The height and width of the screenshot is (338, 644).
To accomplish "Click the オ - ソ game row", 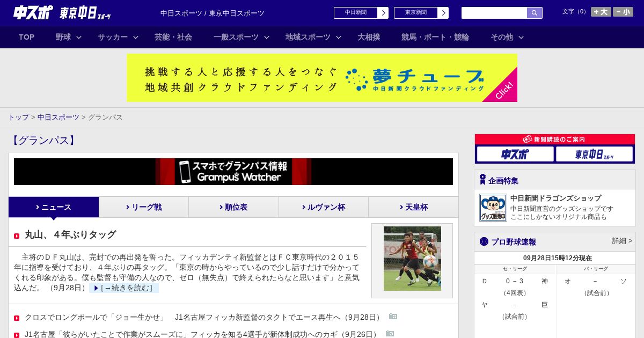I will click(596, 281).
